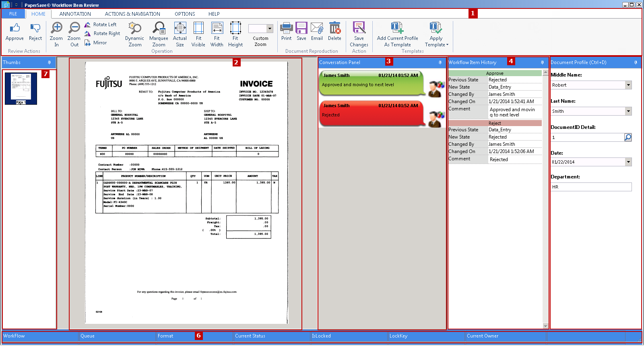This screenshot has height=346, width=644.
Task: Select the Approve history header row
Action: click(495, 73)
